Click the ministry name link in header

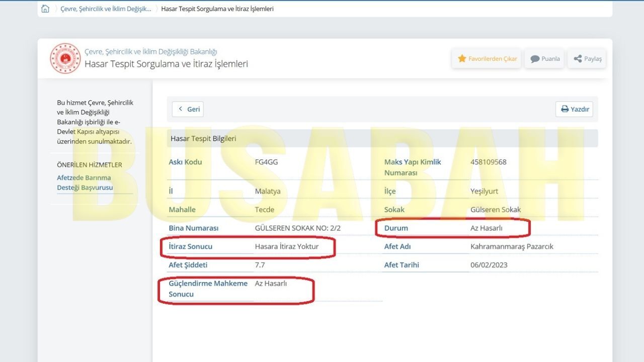[x=151, y=51]
